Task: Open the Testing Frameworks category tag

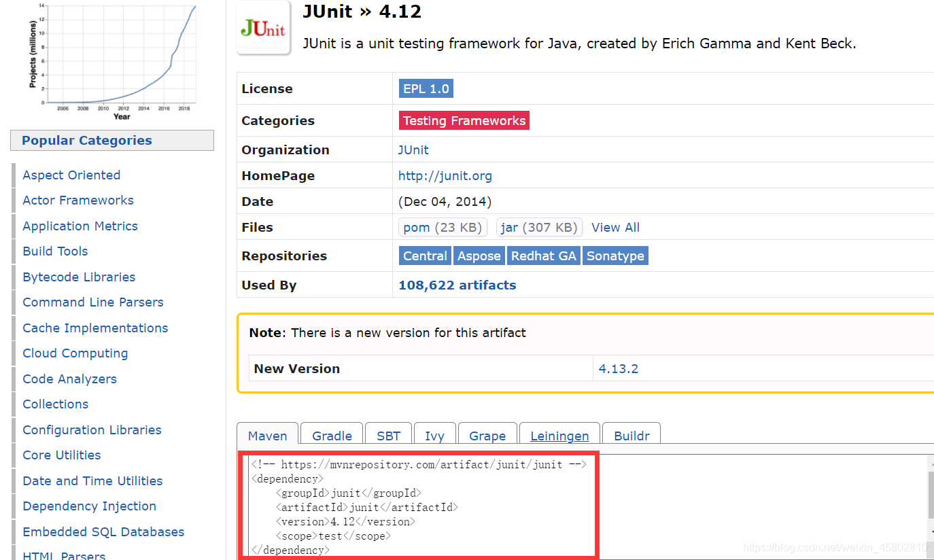Action: (x=464, y=120)
